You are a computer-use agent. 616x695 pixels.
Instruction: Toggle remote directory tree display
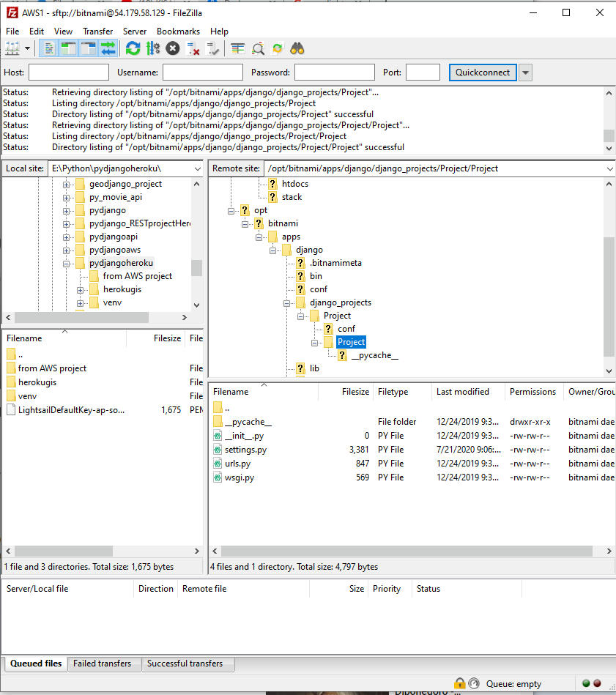(x=88, y=48)
